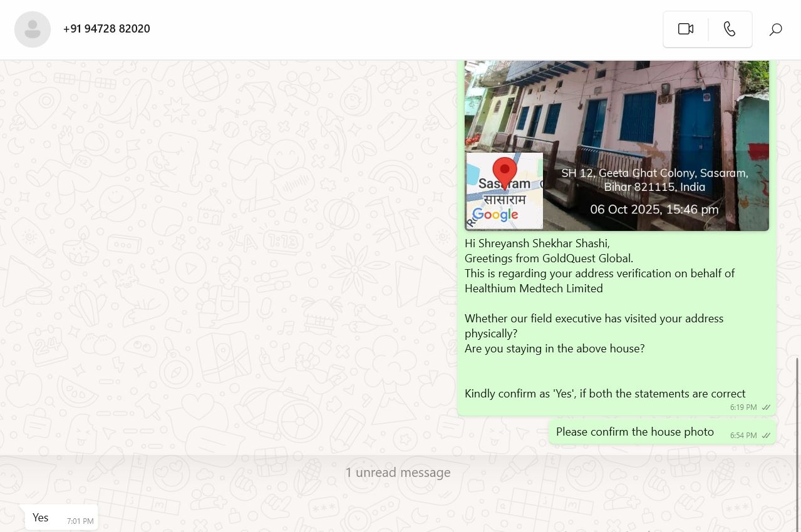Click the 'Hi Shreyansh Shekhar Shashi,' message line
This screenshot has width=801, height=532.
537,243
